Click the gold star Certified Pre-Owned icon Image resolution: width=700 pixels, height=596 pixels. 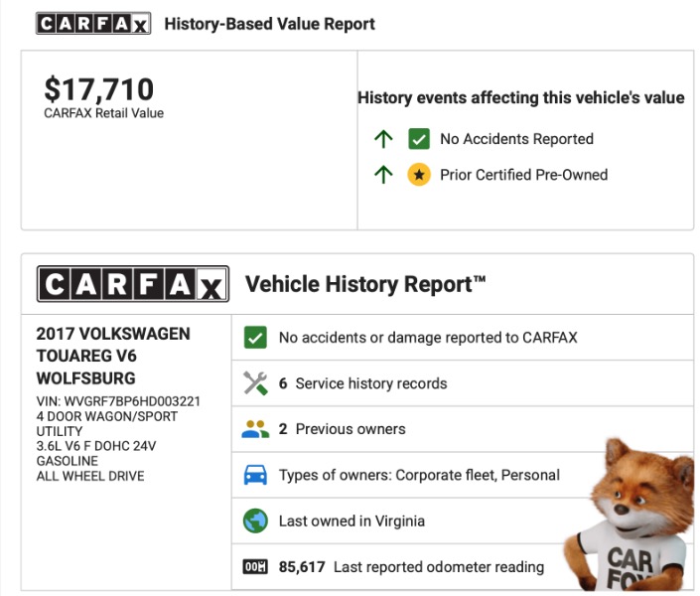(x=419, y=175)
